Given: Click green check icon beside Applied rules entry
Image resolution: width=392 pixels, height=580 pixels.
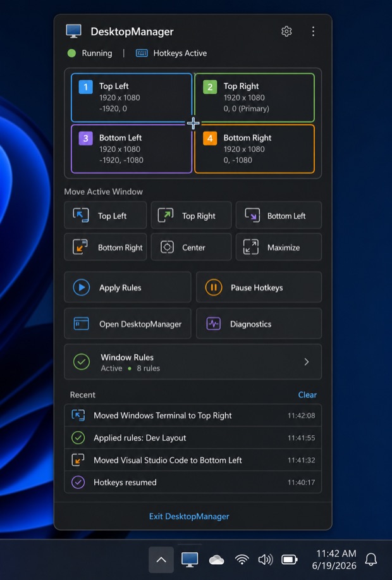Looking at the screenshot, I should [78, 438].
